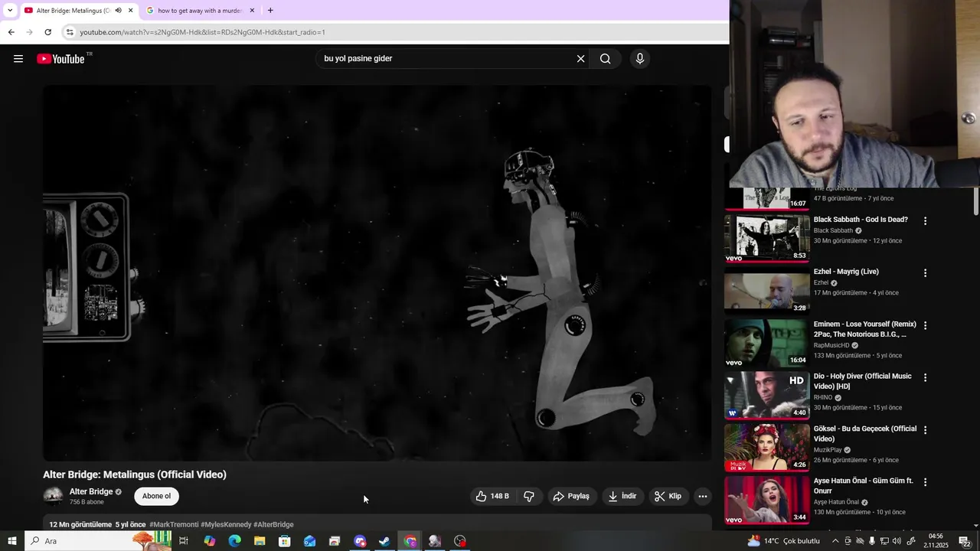Open options menu for Eminem Lose Yourself
Screen dimensions: 980x551
click(925, 325)
